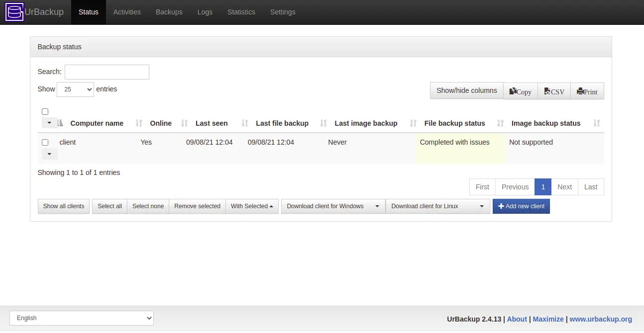Screen dimensions: 644x333
Task: Click the Select all button
Action: [x=109, y=206]
